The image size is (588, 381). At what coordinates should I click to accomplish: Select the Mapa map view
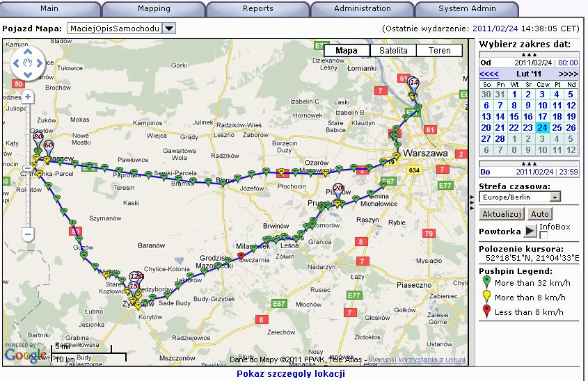click(347, 51)
